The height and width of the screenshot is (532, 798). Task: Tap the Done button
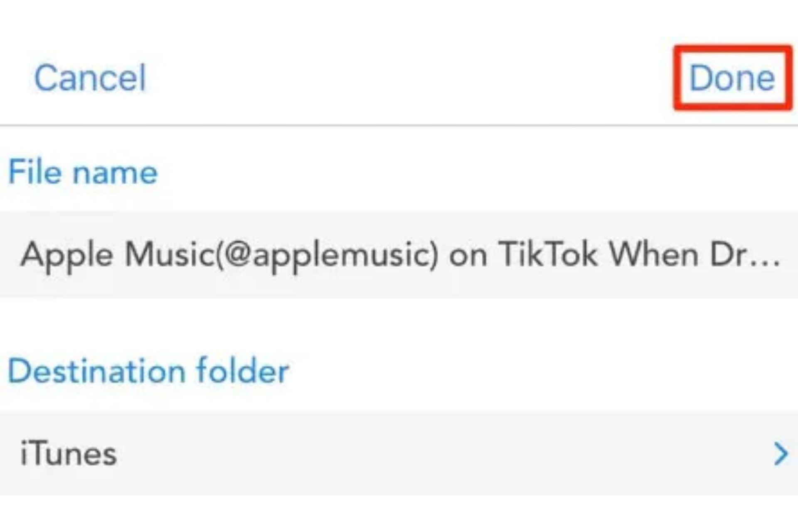[732, 78]
